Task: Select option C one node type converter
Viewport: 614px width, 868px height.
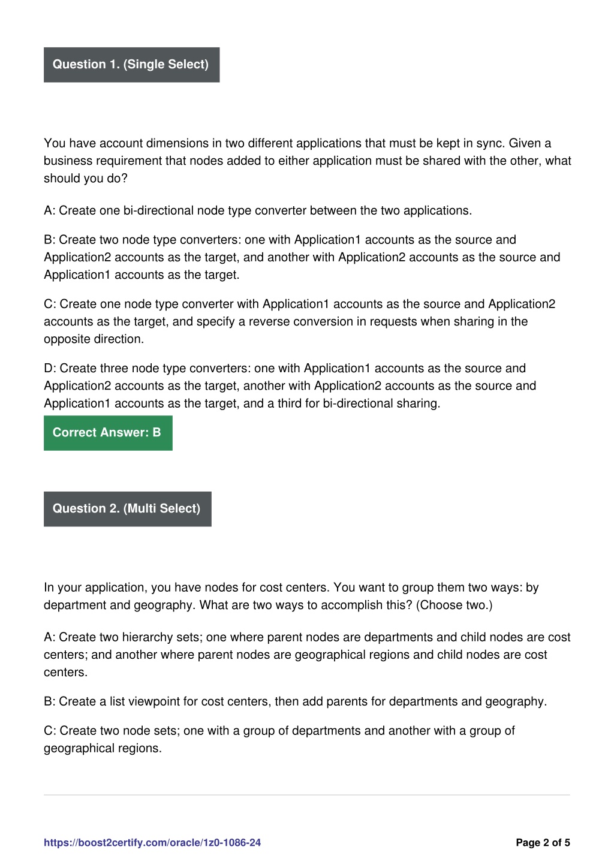Action: 300,321
